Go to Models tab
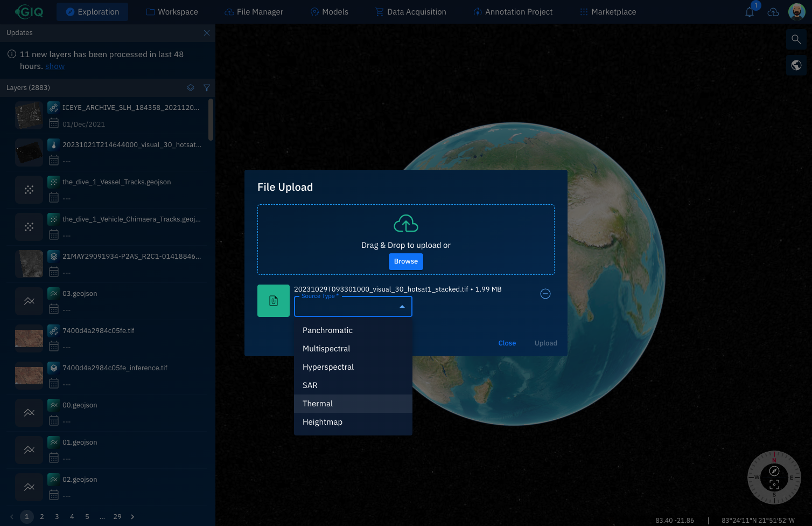The height and width of the screenshot is (526, 812). click(x=330, y=12)
